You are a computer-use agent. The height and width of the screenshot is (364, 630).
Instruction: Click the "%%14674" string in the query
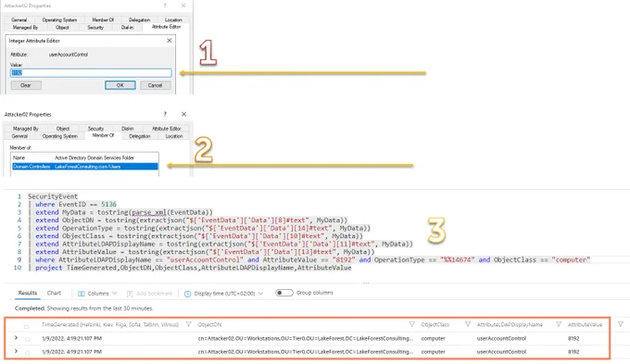tap(458, 260)
